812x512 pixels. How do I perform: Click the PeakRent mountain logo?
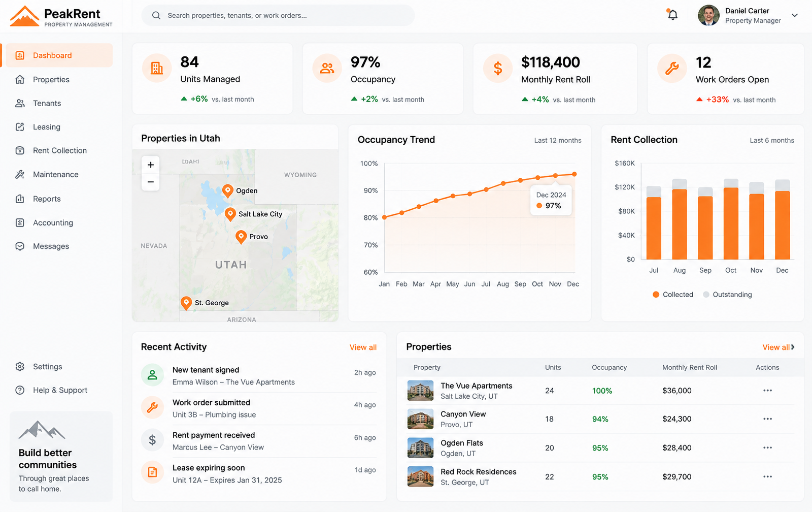[24, 16]
